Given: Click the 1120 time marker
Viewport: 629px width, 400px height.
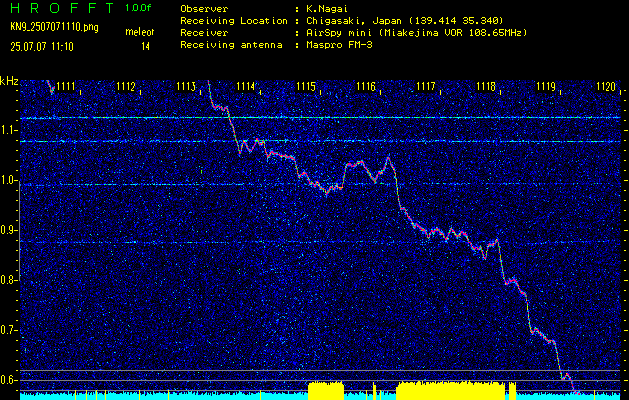Looking at the screenshot, I should tap(606, 86).
